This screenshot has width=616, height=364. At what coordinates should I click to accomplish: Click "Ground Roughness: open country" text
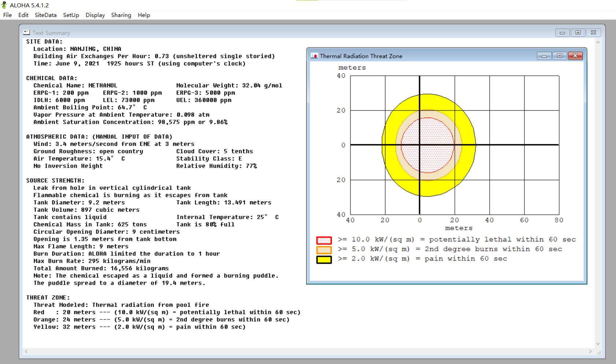[88, 151]
